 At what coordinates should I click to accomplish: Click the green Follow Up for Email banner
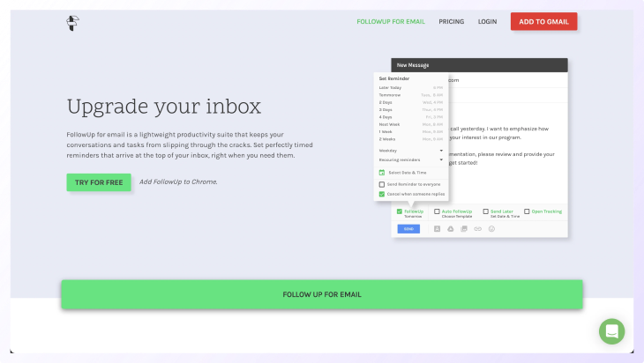(322, 294)
